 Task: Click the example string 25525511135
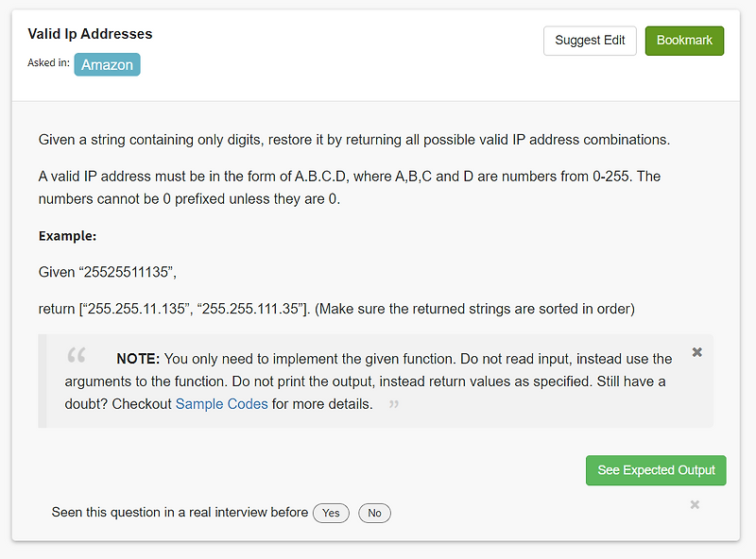click(x=115, y=271)
